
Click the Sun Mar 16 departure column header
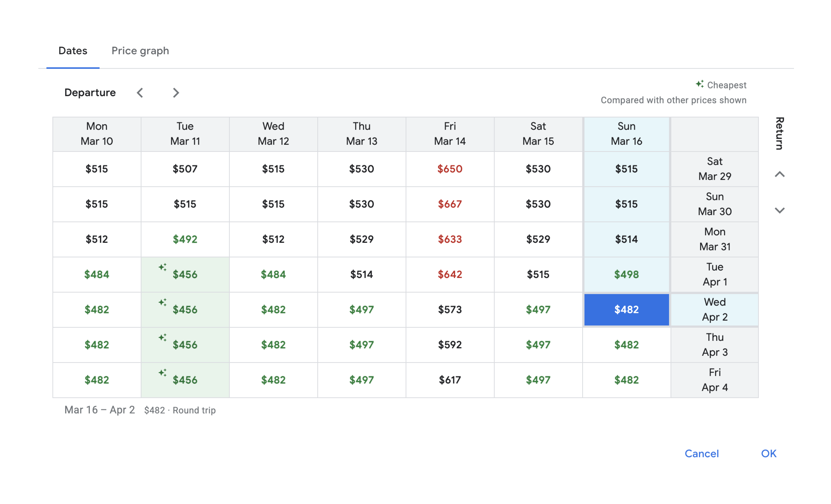click(626, 134)
